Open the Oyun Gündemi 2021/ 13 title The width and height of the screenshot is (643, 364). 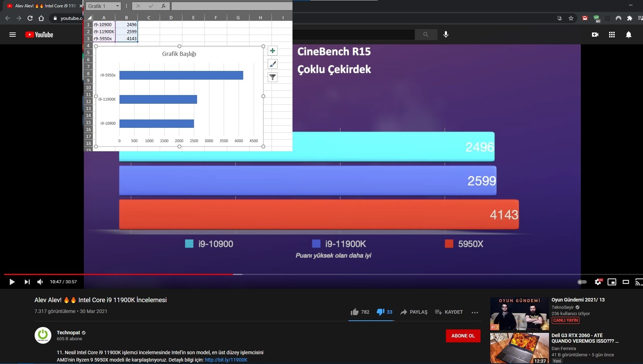click(x=578, y=300)
